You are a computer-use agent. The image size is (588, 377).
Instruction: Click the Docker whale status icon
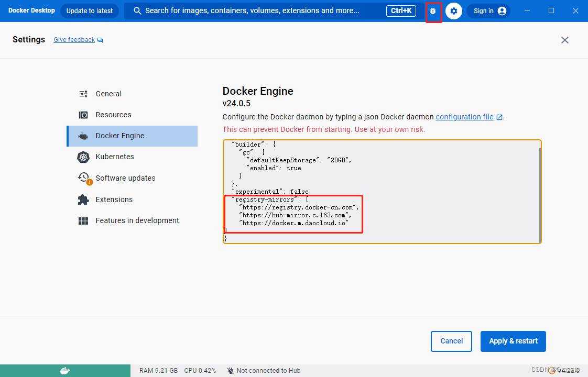tap(65, 371)
